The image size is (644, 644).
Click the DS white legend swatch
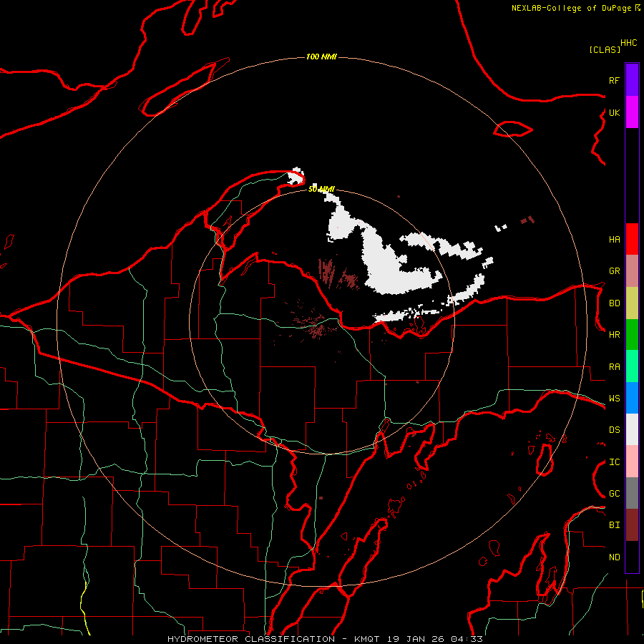click(x=632, y=429)
